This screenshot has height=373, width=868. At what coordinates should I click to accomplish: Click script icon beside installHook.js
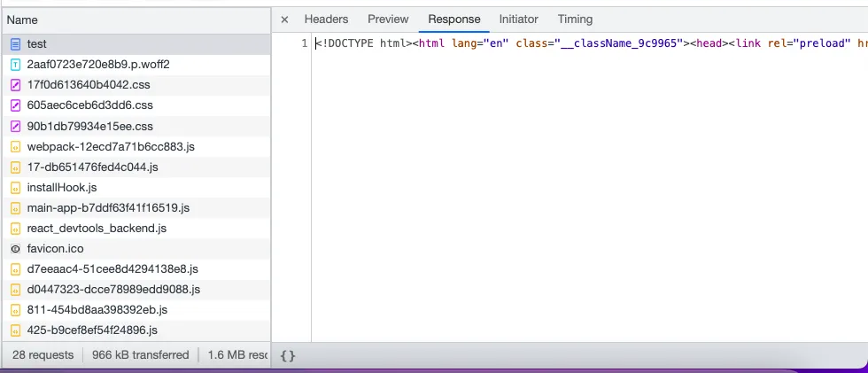pos(16,188)
